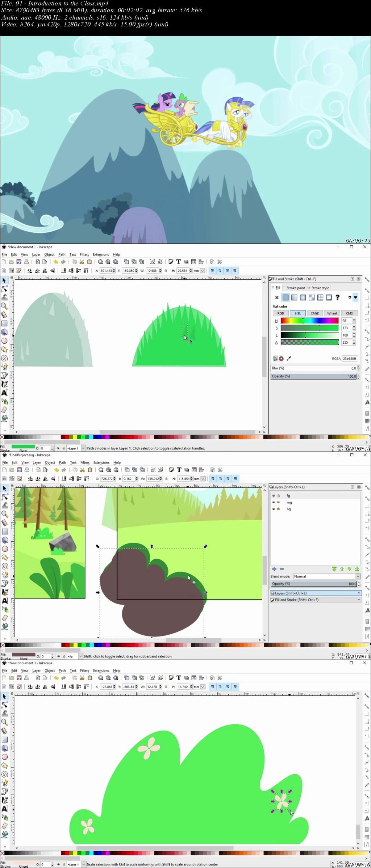Lock the fg layer

click(279, 496)
